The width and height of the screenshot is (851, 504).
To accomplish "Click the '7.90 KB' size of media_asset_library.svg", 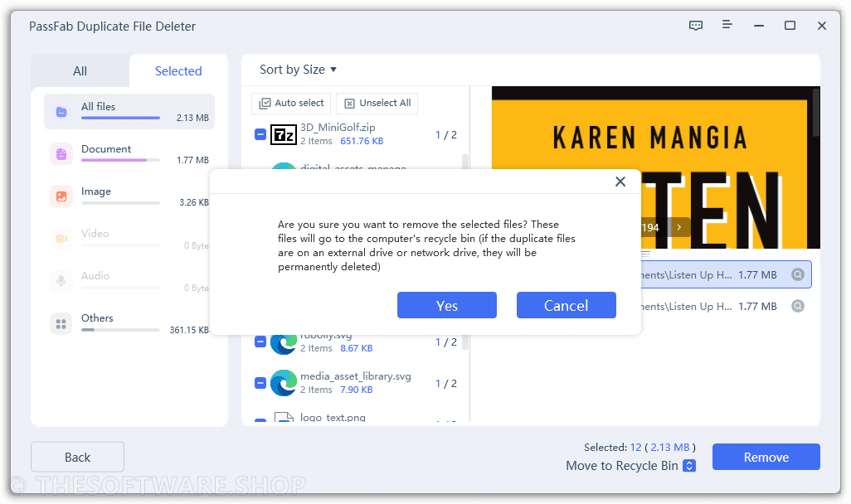I will pos(356,390).
